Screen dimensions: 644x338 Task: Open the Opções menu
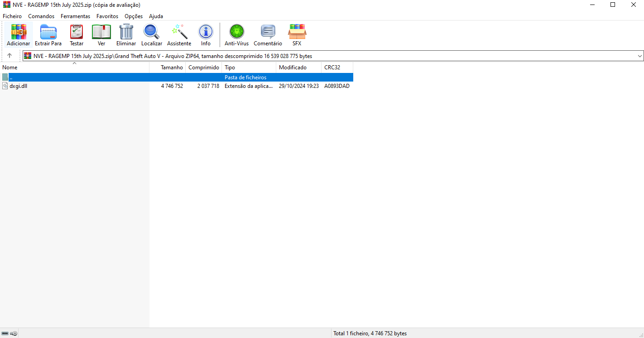point(134,16)
